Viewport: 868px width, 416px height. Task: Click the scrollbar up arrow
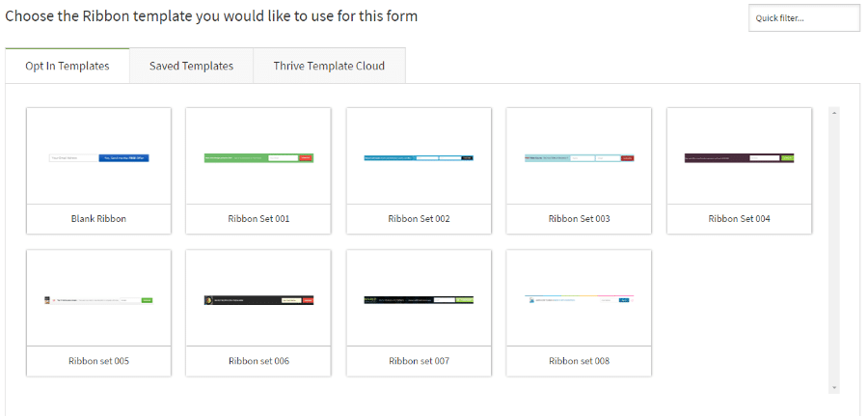(834, 113)
